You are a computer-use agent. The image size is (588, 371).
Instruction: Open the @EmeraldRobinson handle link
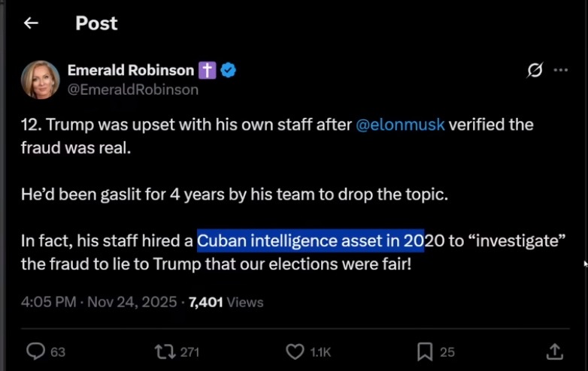click(133, 89)
